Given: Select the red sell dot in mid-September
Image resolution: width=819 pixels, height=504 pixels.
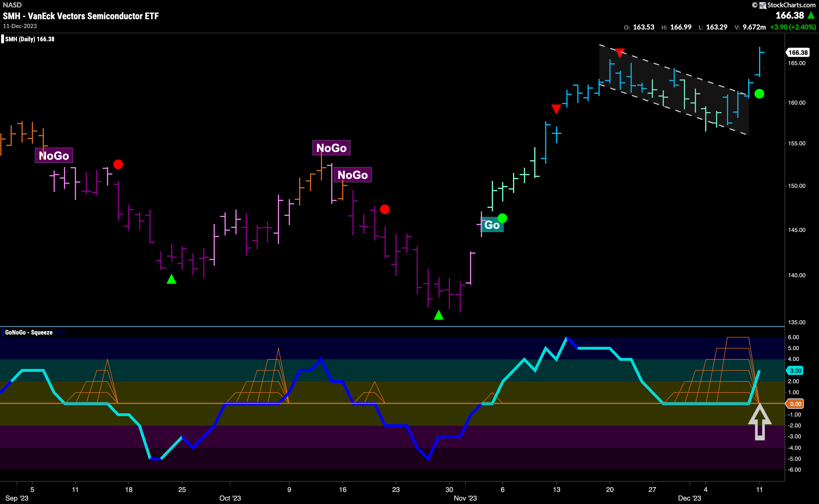Looking at the screenshot, I should 118,164.
